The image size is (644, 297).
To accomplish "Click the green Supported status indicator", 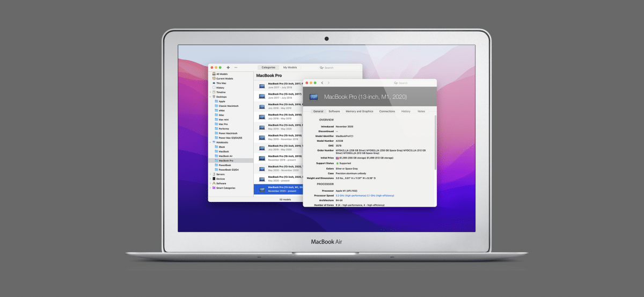I will [338, 163].
